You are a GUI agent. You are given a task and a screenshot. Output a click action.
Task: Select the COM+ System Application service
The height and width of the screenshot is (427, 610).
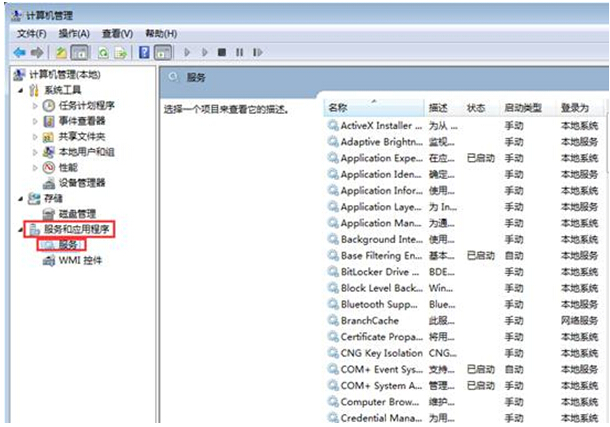[x=463, y=385]
